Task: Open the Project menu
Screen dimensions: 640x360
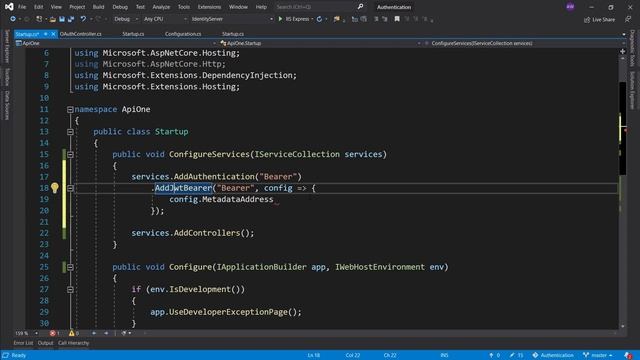Action: [x=77, y=7]
